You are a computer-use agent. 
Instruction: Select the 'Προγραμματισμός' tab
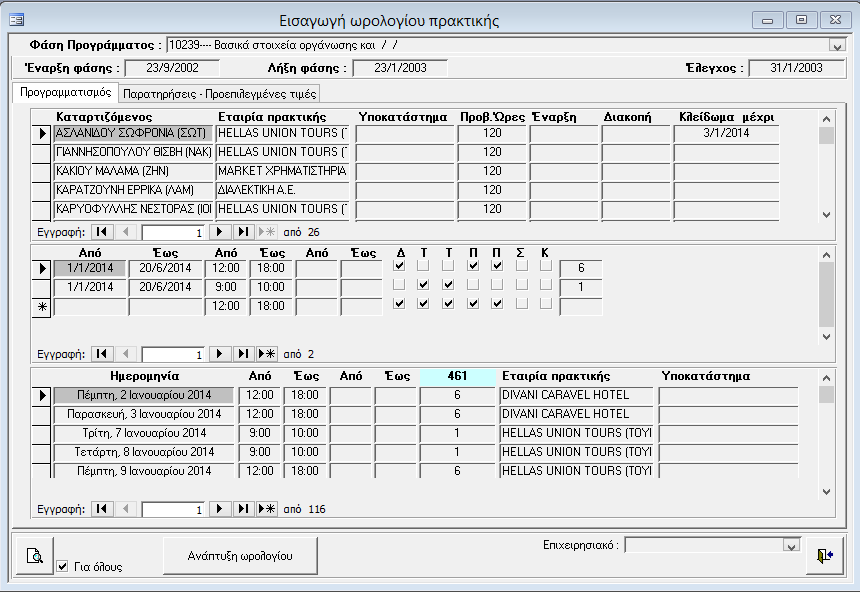[x=65, y=92]
